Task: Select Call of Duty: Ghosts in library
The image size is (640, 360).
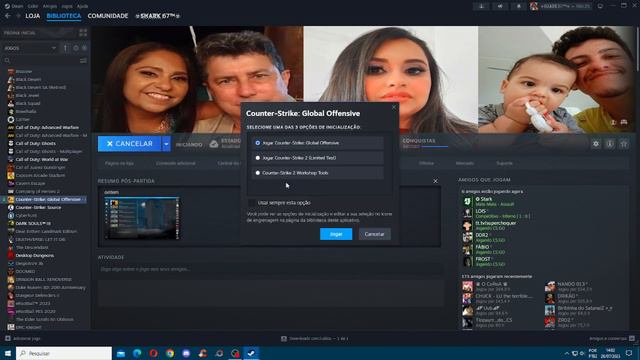Action: [x=36, y=143]
